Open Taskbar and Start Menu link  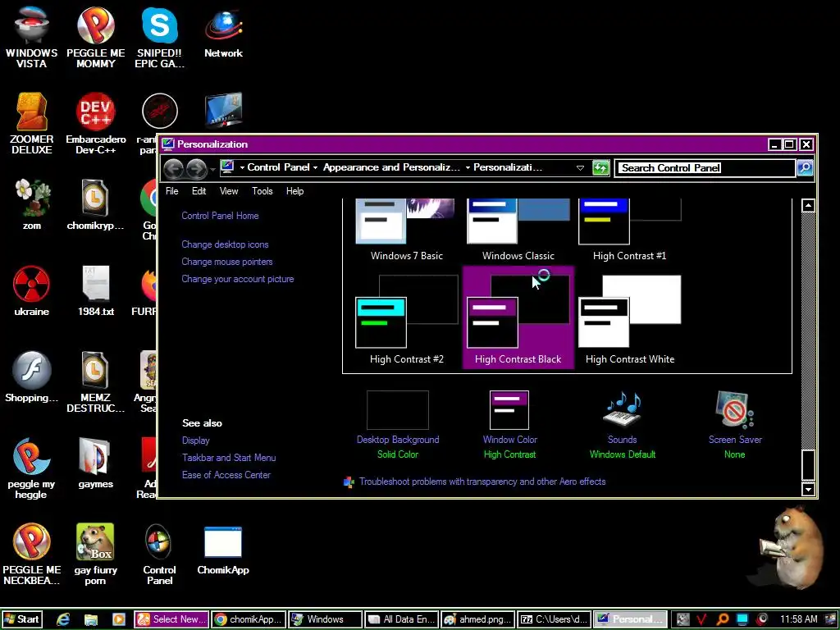(x=229, y=458)
